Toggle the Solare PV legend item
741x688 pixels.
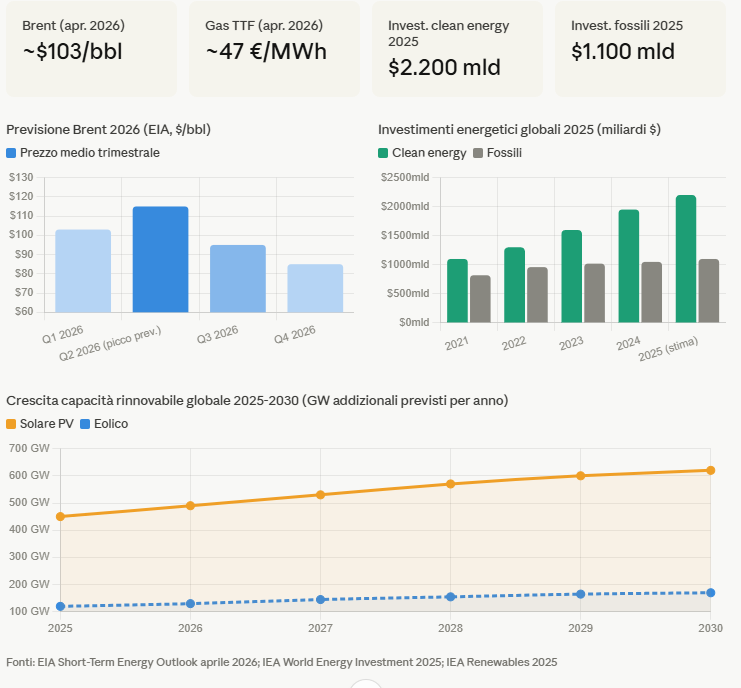point(42,423)
